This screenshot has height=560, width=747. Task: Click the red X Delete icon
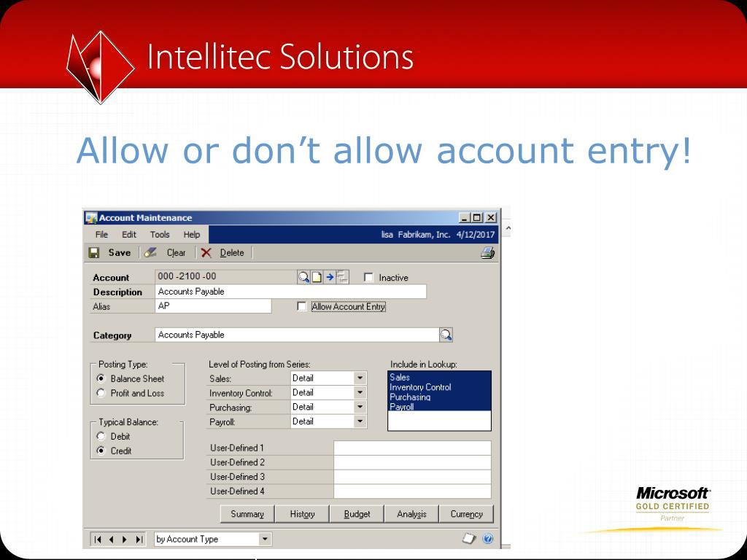pos(206,253)
